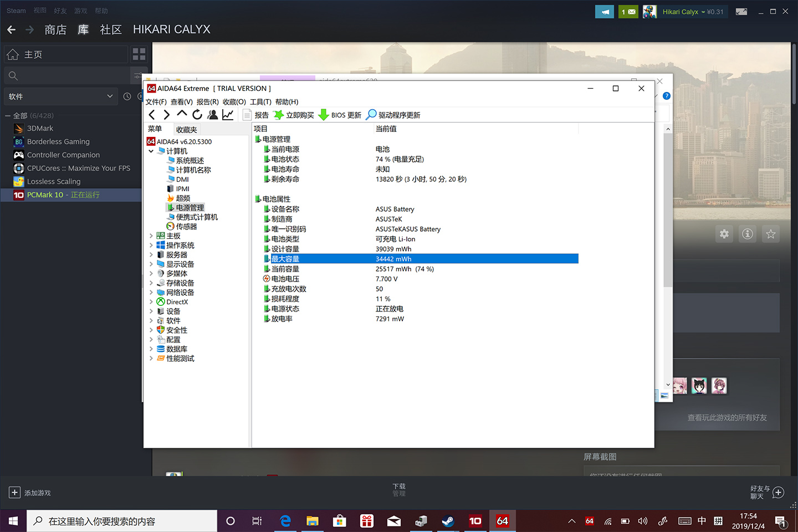
Task: Go back in AIDA64 navigation
Action: 152,115
